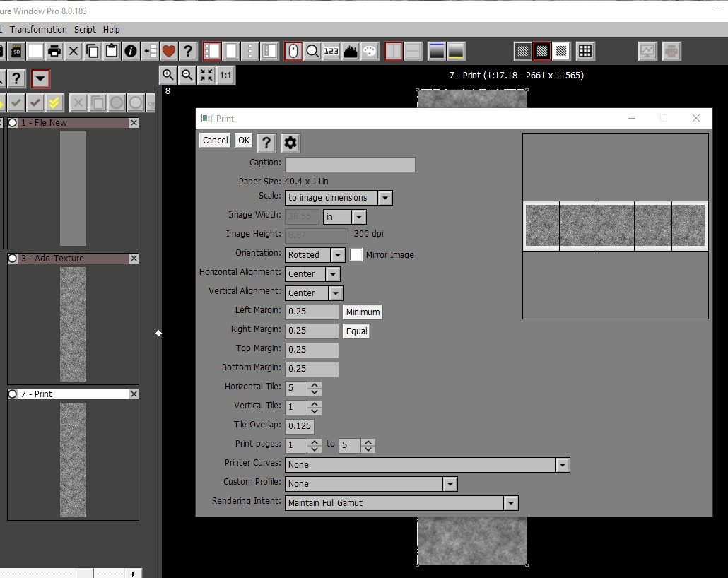The image size is (728, 578).
Task: Show the grid overlay icon
Action: (585, 51)
